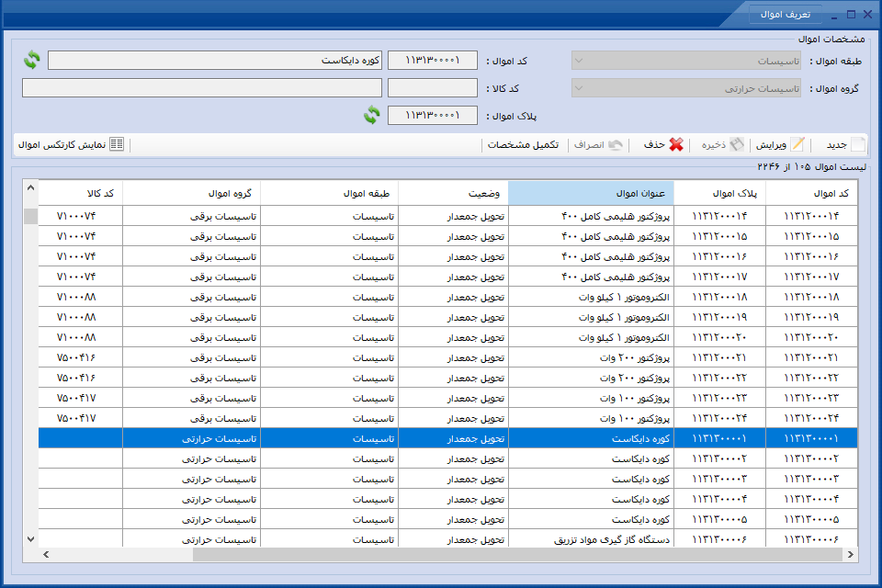Click the کد کالا code input field
The image size is (882, 588).
click(433, 88)
